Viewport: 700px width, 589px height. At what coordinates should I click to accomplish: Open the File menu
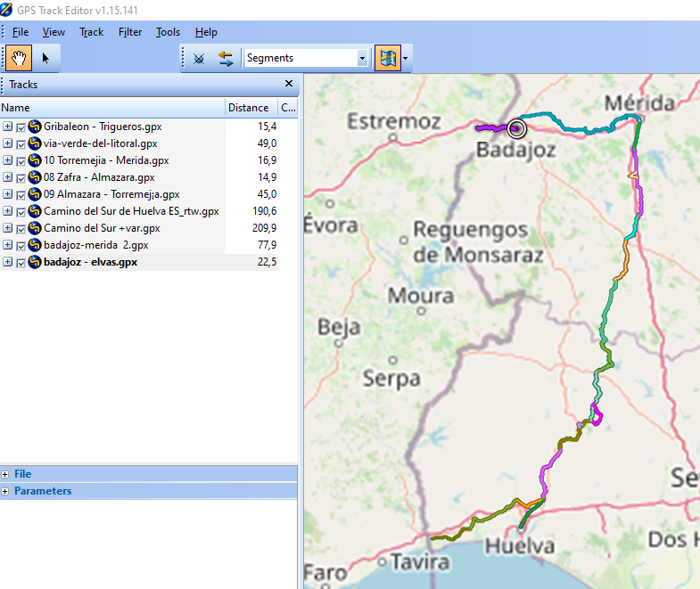tap(21, 32)
